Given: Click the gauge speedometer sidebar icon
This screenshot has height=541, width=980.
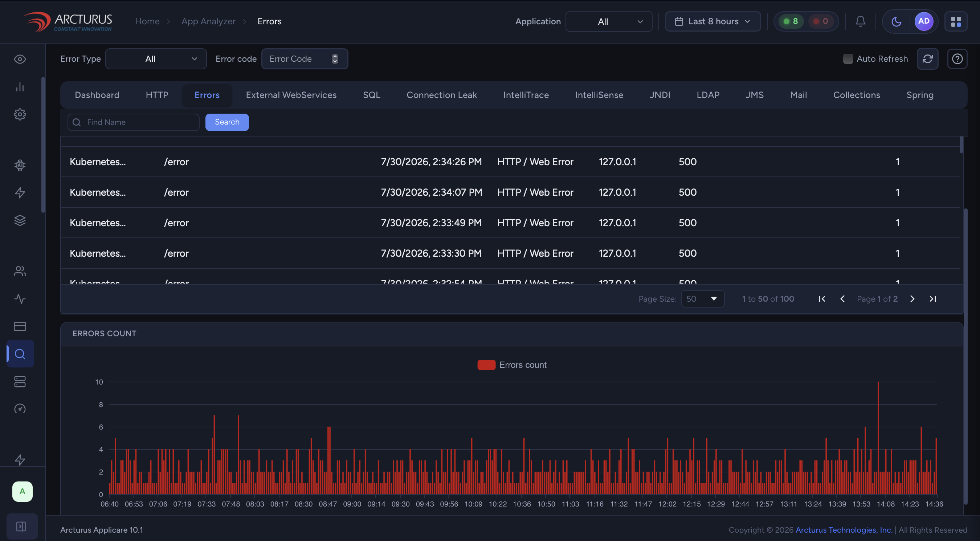Looking at the screenshot, I should (x=20, y=409).
